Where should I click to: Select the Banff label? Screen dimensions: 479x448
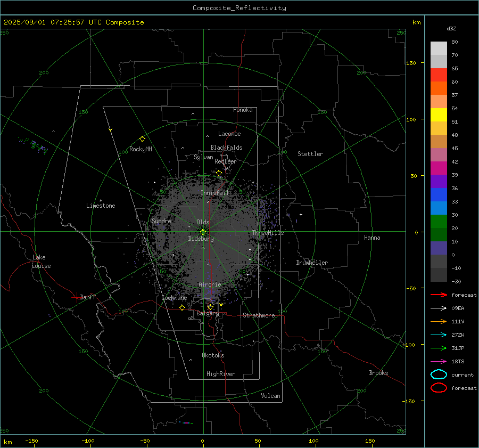pos(88,297)
